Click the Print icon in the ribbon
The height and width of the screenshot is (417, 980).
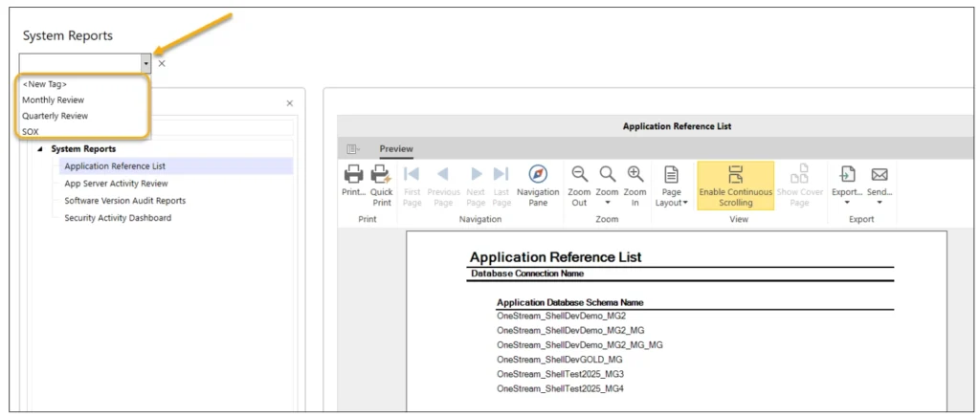point(353,175)
